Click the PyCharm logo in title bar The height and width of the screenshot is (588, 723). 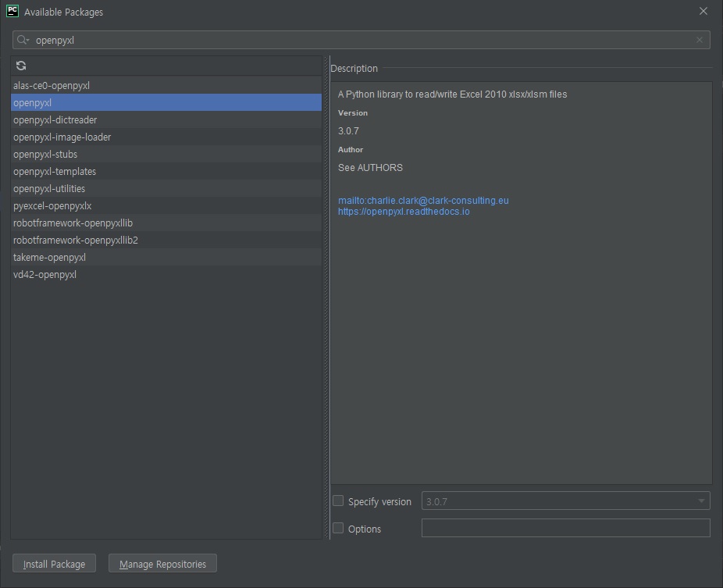pos(12,11)
